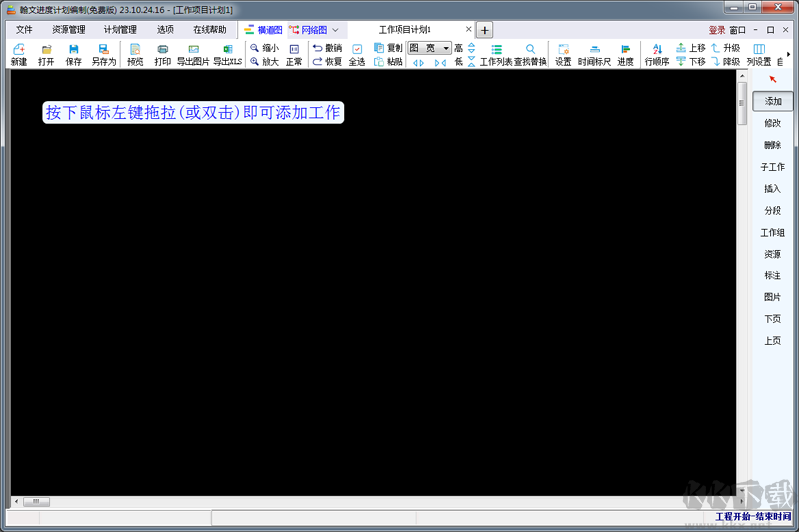
Task: Open 列设置 column settings
Action: pos(759,55)
